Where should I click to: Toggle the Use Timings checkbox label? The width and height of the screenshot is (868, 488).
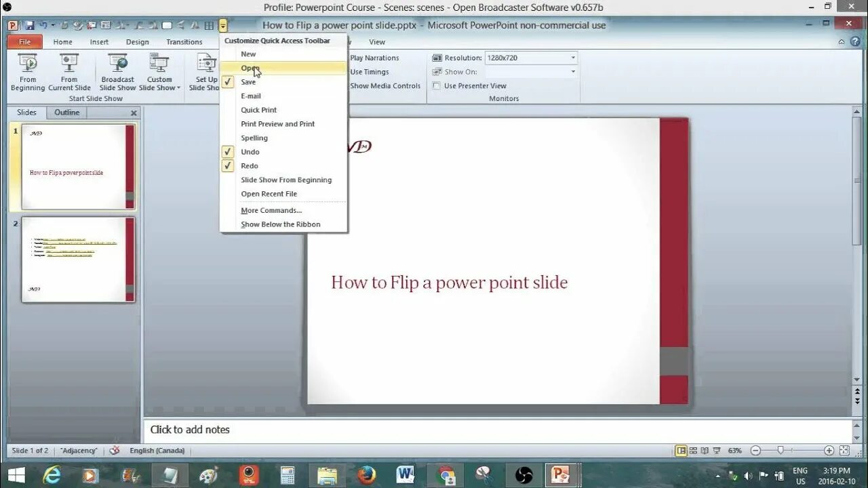click(369, 72)
